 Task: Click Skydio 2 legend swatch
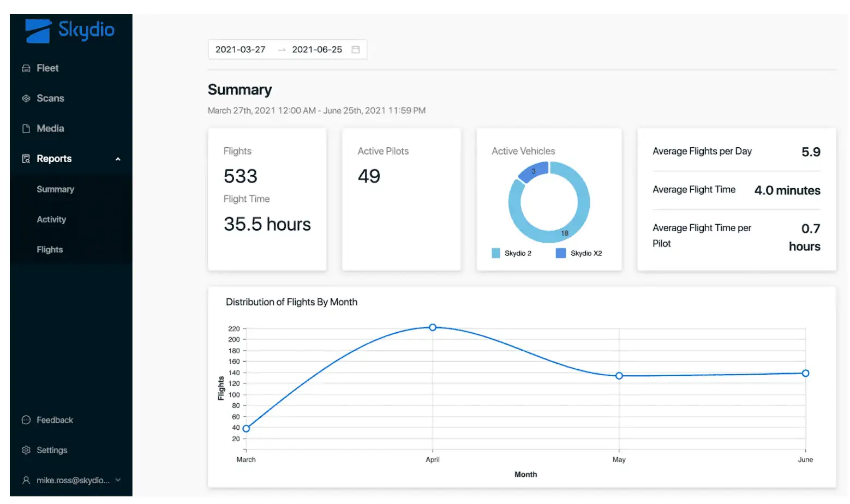click(x=496, y=253)
